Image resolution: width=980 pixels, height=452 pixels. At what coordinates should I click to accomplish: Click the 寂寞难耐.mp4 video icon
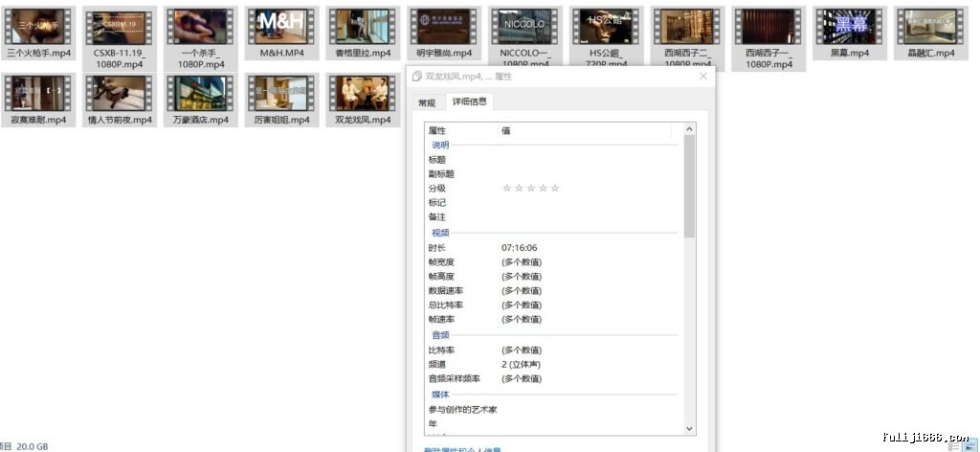38,93
